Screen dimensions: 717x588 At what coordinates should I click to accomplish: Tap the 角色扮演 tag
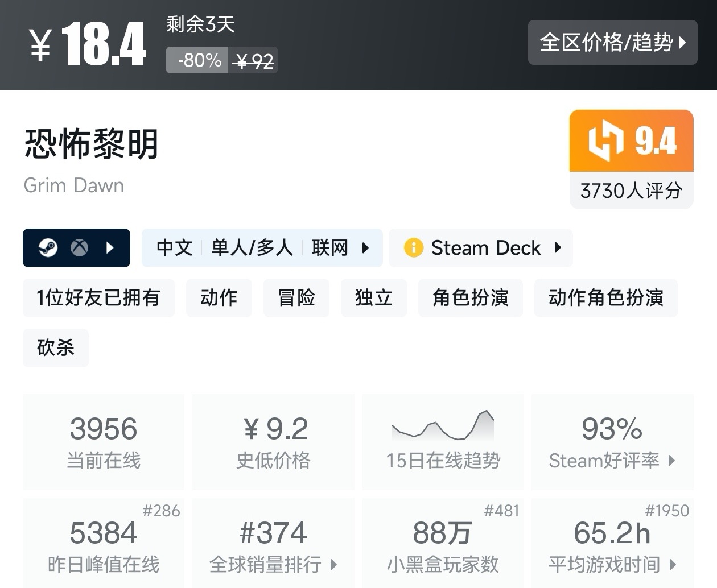pos(470,297)
